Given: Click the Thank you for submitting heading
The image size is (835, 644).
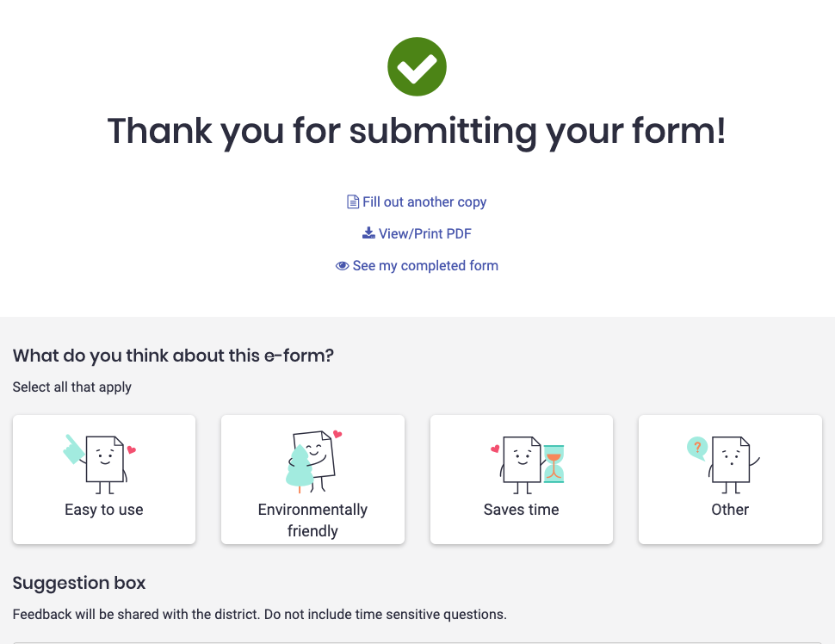Looking at the screenshot, I should point(417,132).
